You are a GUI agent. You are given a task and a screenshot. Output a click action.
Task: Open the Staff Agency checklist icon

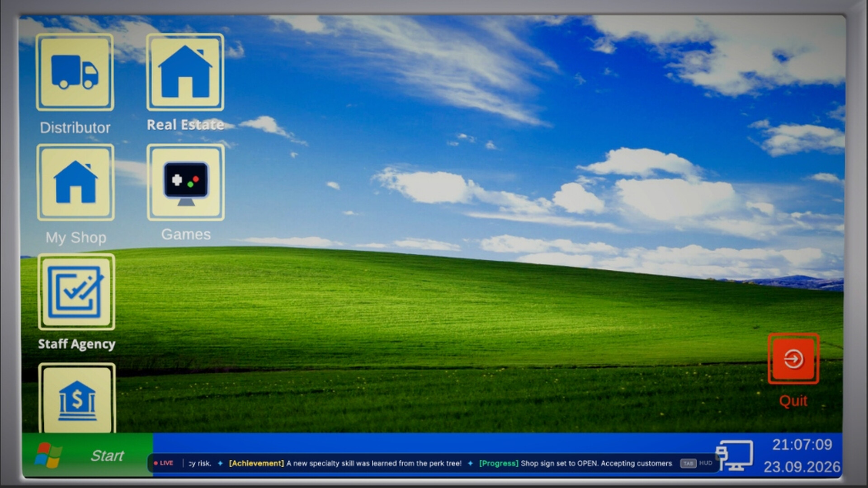76,292
